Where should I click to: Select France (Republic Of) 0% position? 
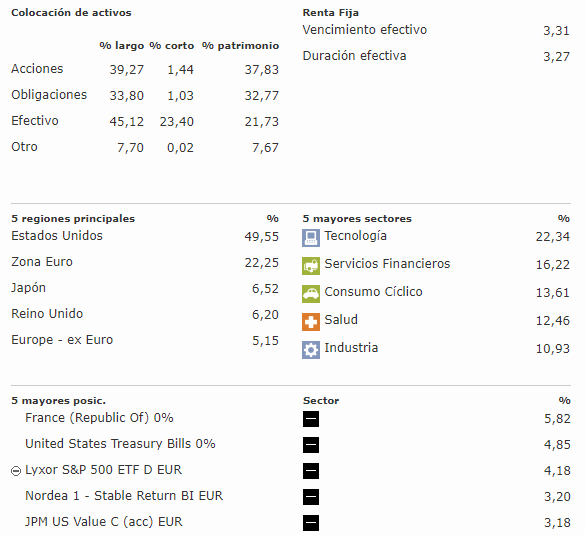[99, 417]
